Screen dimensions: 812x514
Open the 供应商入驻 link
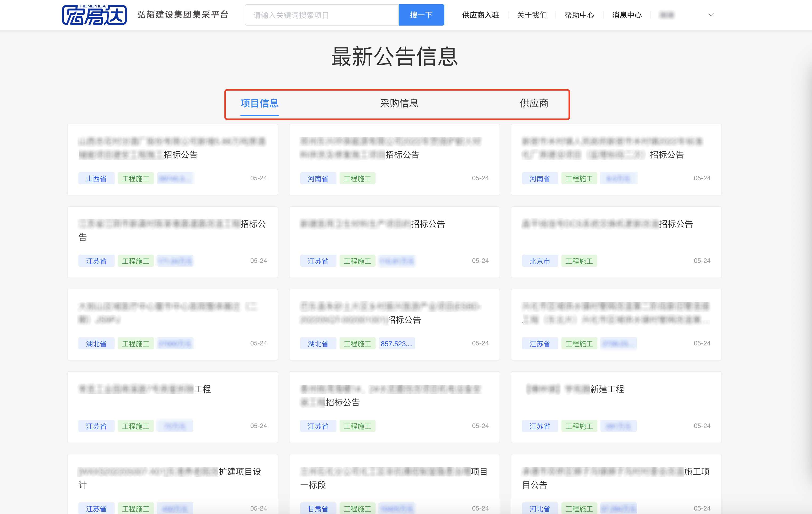(x=481, y=15)
